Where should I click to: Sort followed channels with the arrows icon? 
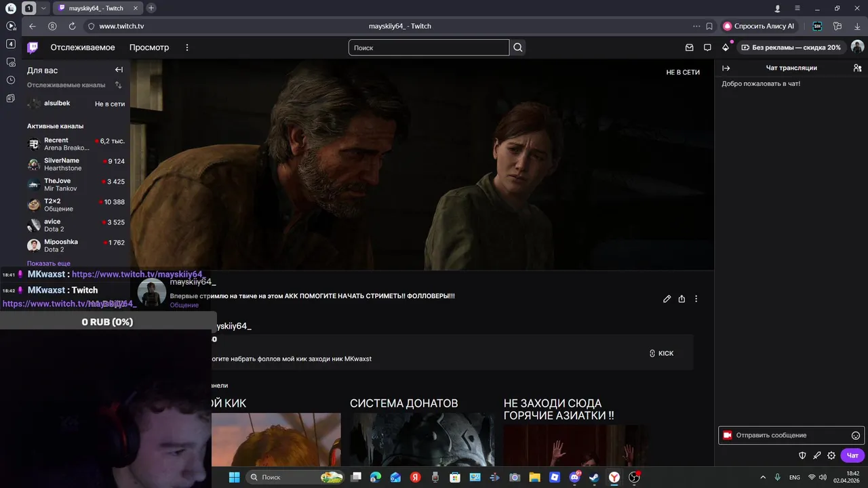coord(119,85)
